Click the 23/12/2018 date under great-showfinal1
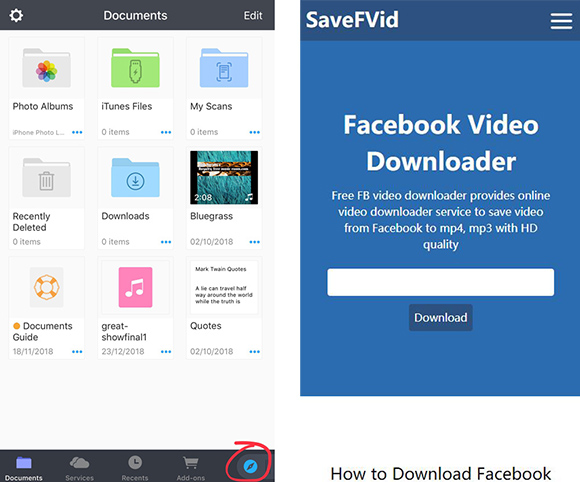Viewport: 580px width, 482px height. (123, 351)
